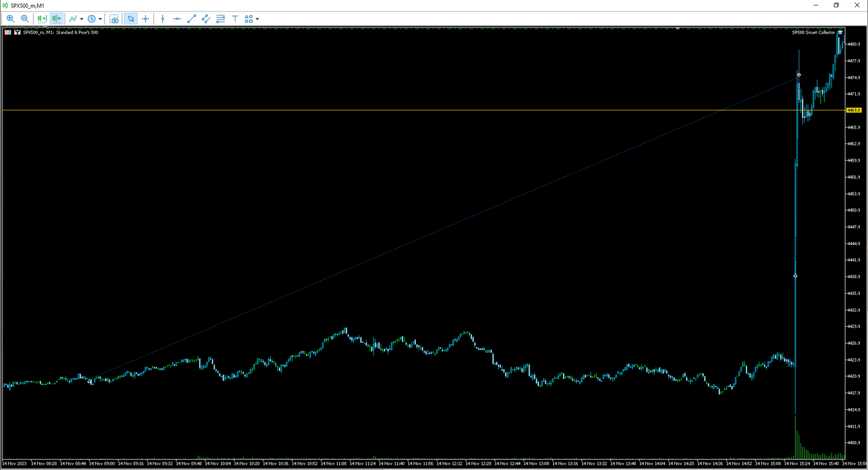Click the 4480.9 price scale label

tap(854, 44)
